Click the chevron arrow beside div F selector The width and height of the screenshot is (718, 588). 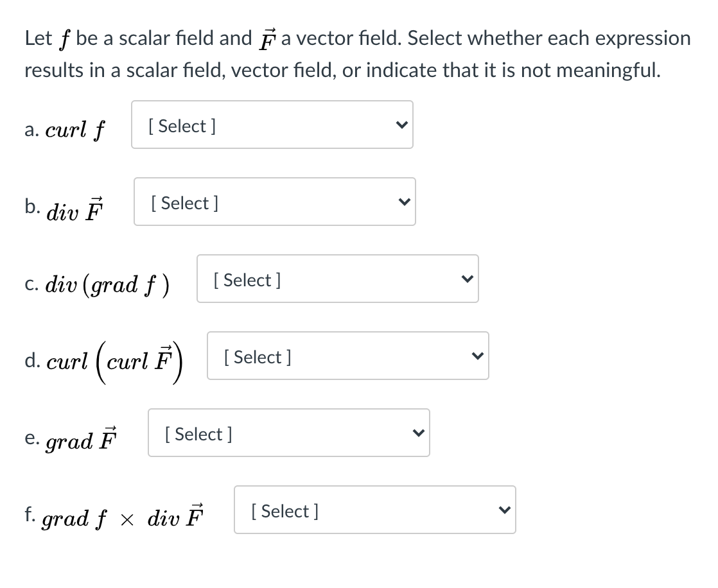point(404,201)
